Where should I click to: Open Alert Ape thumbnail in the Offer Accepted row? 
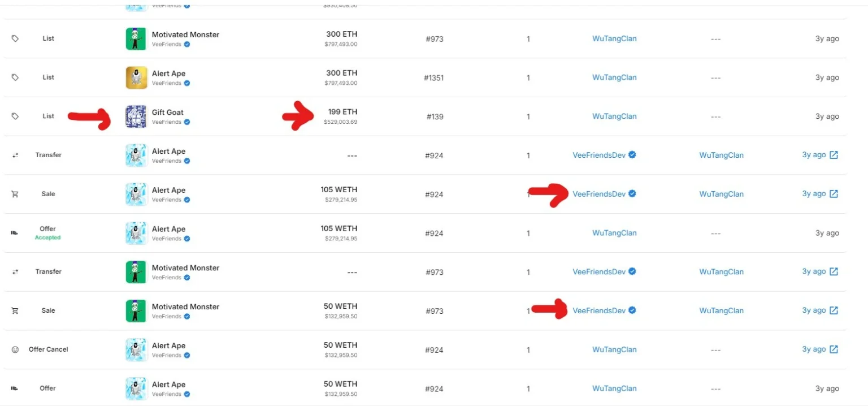click(136, 233)
